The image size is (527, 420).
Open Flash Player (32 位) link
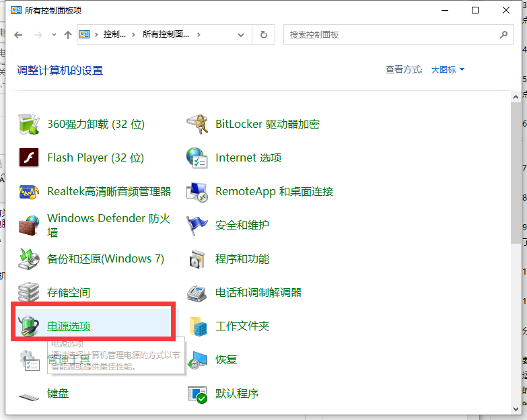tap(96, 157)
